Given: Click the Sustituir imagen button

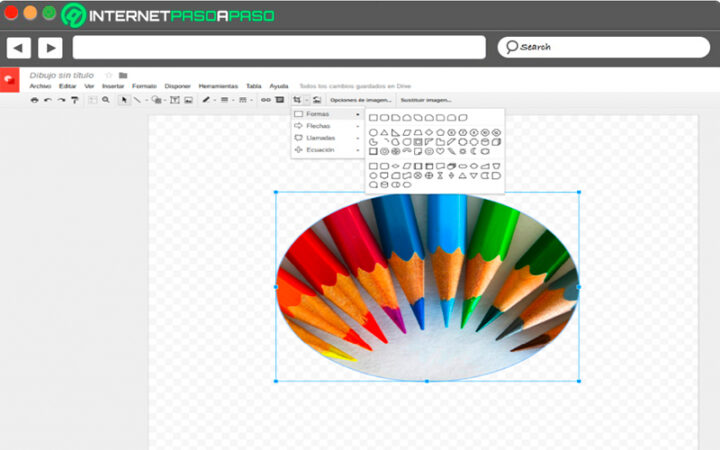Looking at the screenshot, I should pyautogui.click(x=426, y=100).
